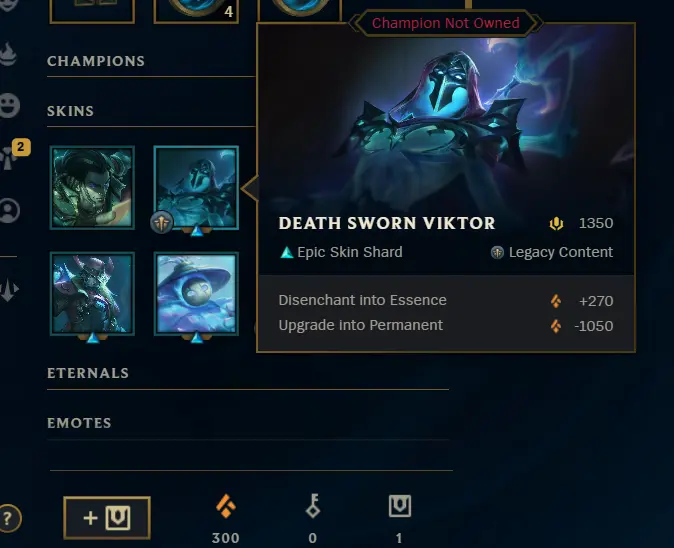
Task: Collapse the Champions section header
Action: [x=96, y=61]
